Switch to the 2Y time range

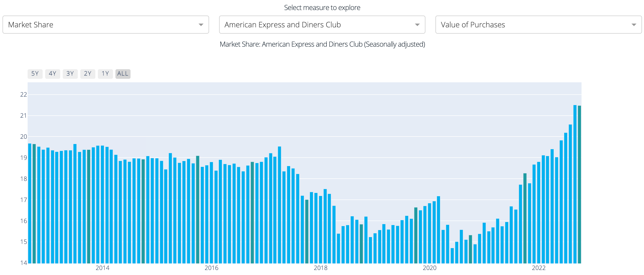click(x=88, y=74)
